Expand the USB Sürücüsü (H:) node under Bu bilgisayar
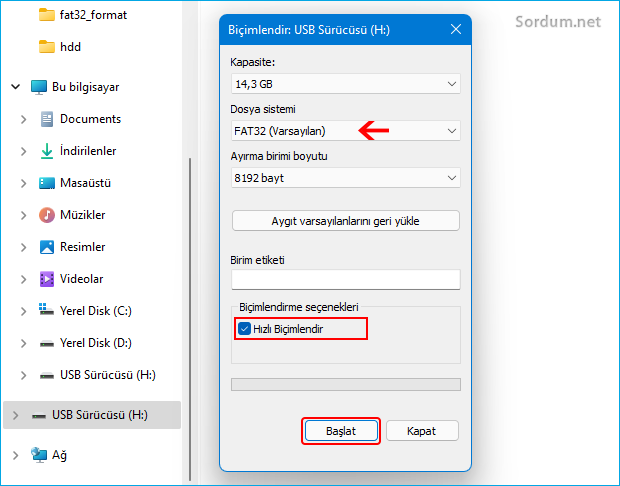620x486 pixels. point(24,375)
